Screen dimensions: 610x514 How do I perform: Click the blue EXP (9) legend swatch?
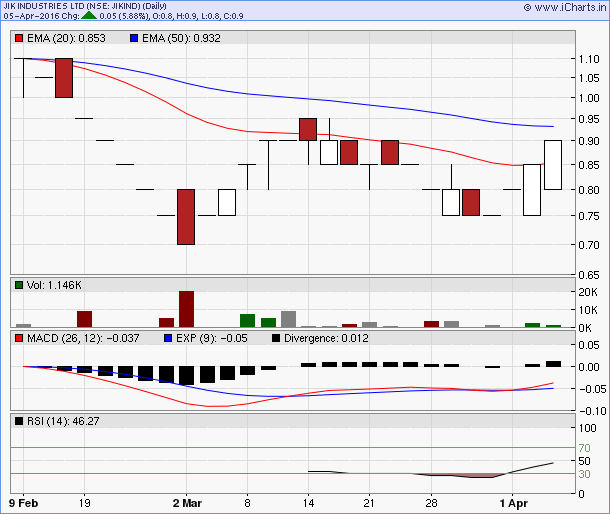point(168,338)
